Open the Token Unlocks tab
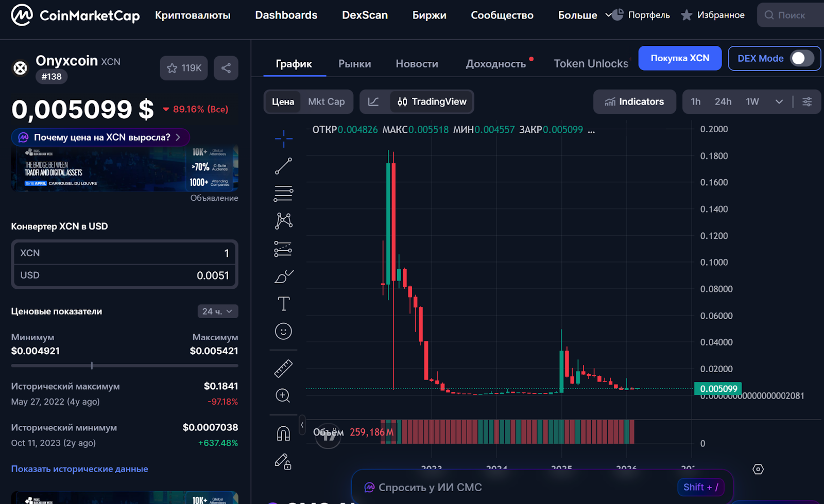This screenshot has width=824, height=504. point(591,64)
